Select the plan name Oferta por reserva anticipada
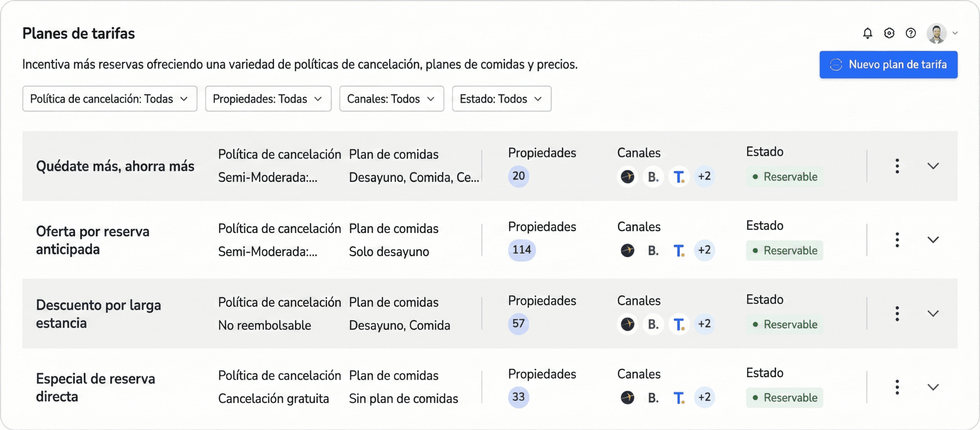This screenshot has width=980, height=430. pyautogui.click(x=93, y=240)
